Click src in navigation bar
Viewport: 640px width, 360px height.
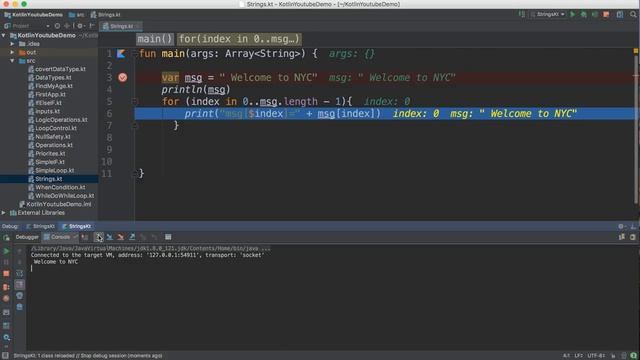click(76, 14)
